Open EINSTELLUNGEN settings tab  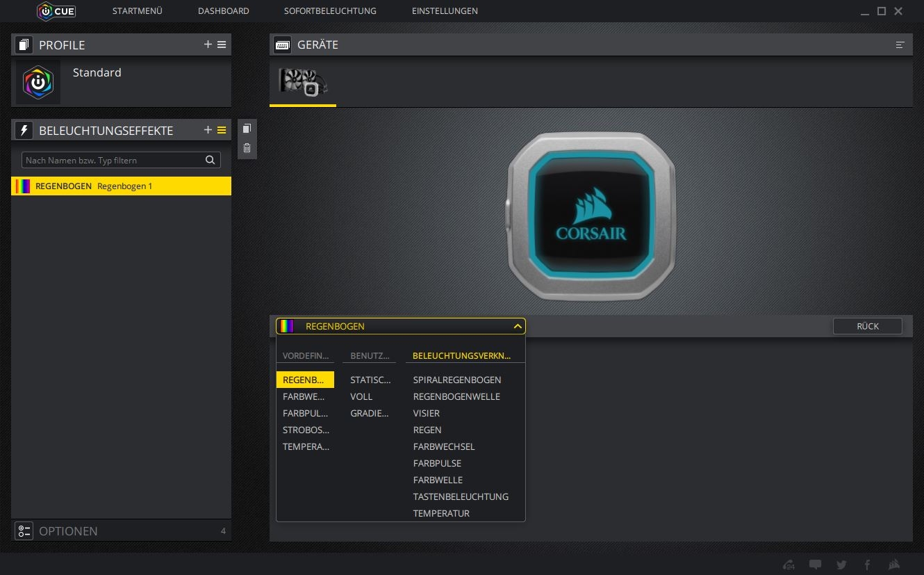445,11
